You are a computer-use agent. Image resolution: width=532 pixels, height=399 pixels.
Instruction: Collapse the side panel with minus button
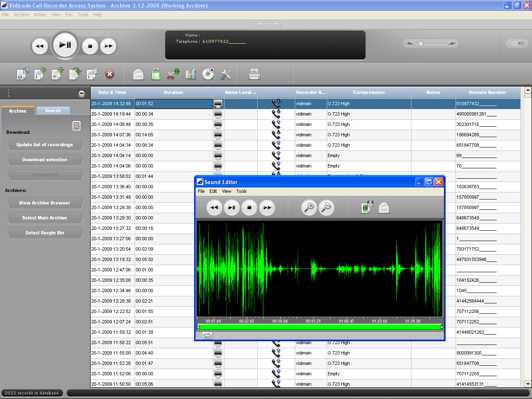coord(81,94)
